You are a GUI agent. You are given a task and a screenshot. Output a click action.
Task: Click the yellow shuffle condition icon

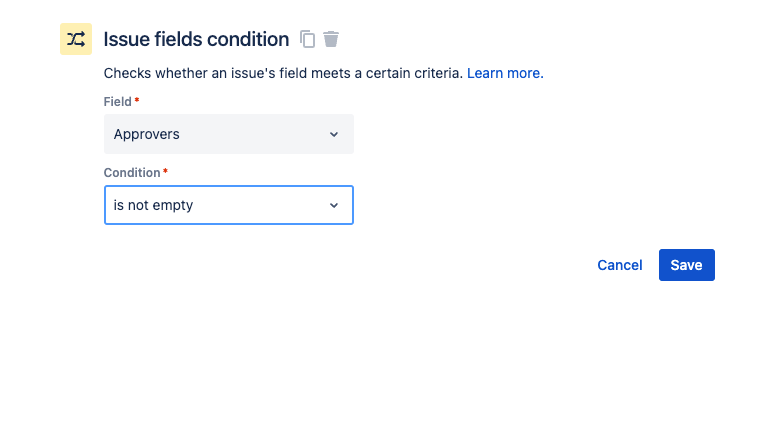(76, 39)
